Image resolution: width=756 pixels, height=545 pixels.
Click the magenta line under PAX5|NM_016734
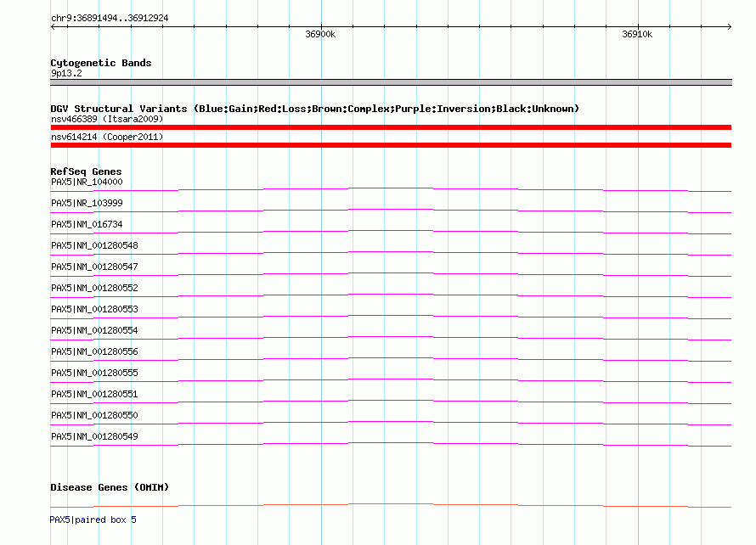[x=391, y=231]
